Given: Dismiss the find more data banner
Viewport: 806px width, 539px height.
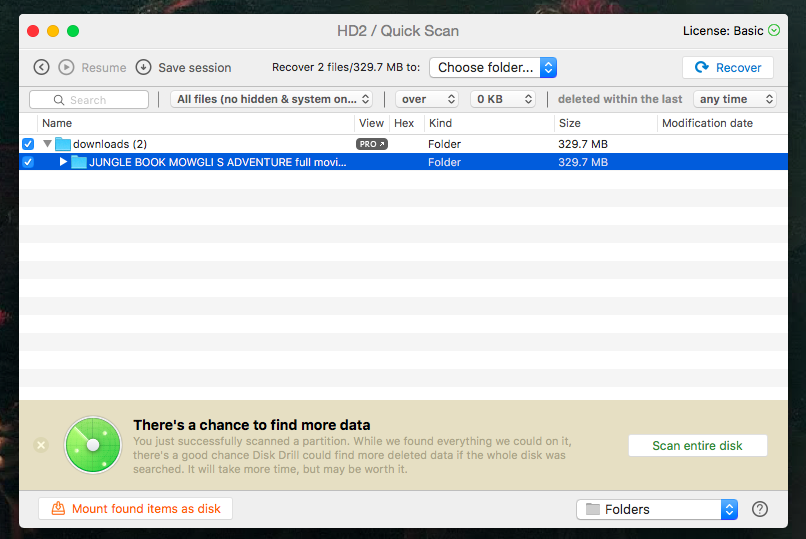Looking at the screenshot, I should pyautogui.click(x=41, y=445).
